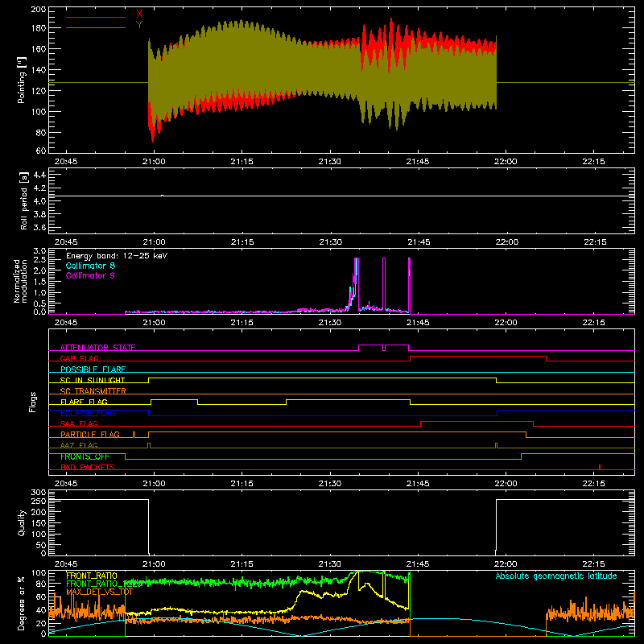The height and width of the screenshot is (644, 644).
Task: Click the 3.0 value on modulation axis
Action: (x=39, y=251)
